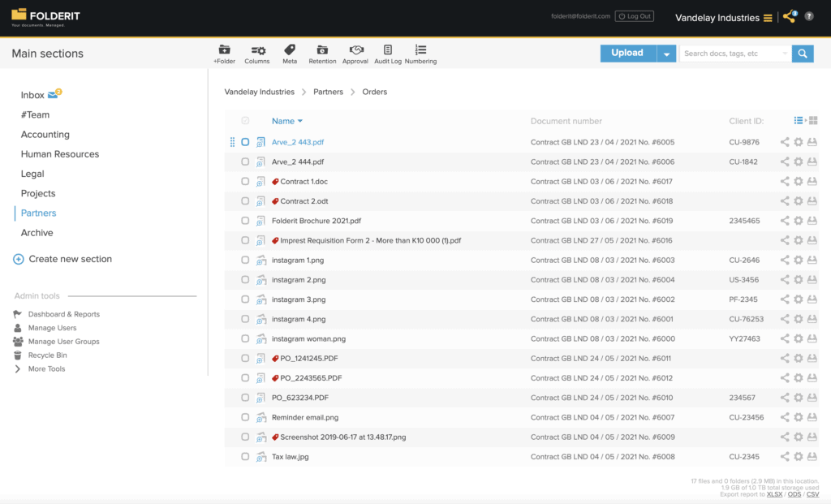The height and width of the screenshot is (504, 831).
Task: Open the Inbox section
Action: click(x=32, y=95)
